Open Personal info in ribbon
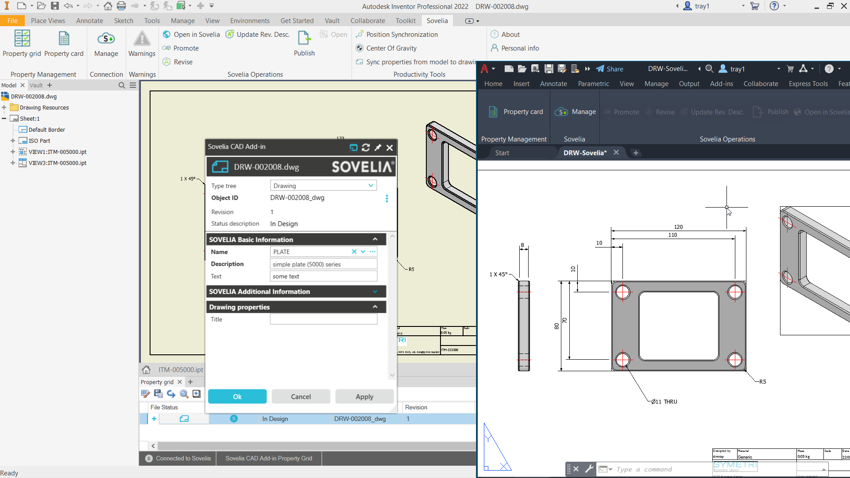 [x=515, y=48]
